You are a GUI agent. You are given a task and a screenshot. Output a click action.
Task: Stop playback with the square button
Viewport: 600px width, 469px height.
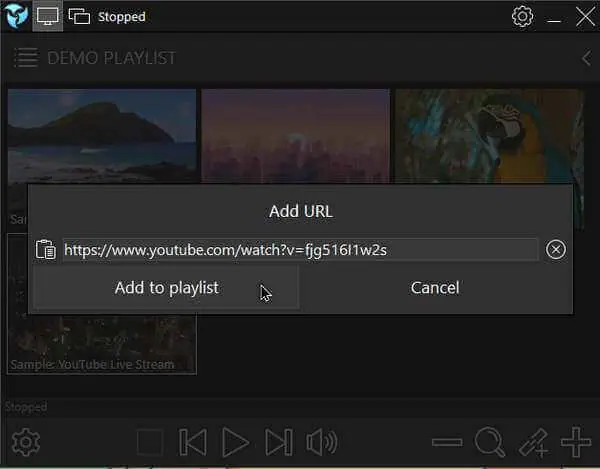pos(150,442)
